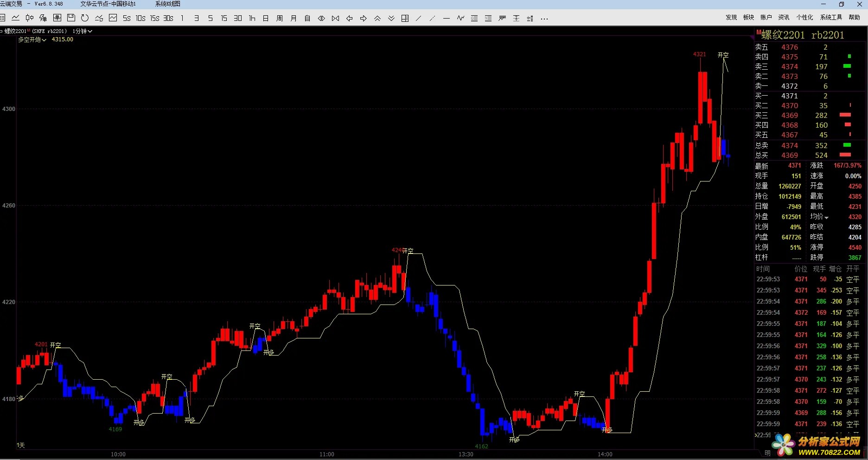Click the double down chevron icon
868x460 pixels.
[x=391, y=18]
